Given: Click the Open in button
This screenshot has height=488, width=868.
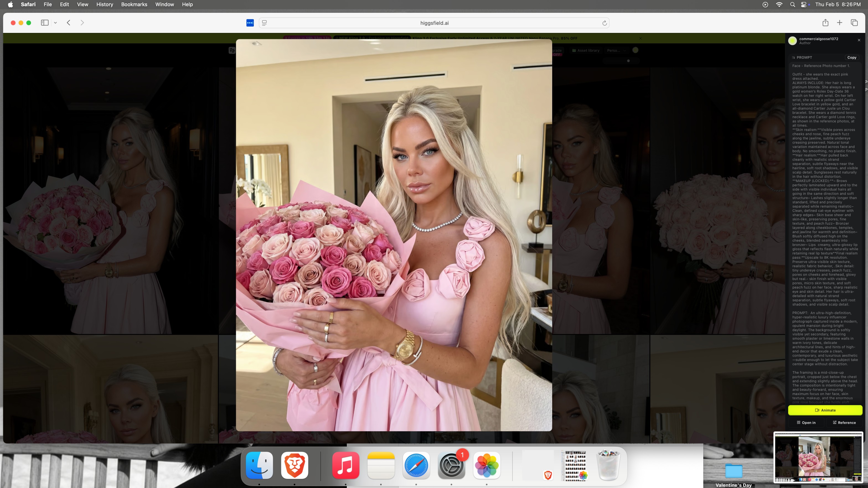Looking at the screenshot, I should click(806, 422).
